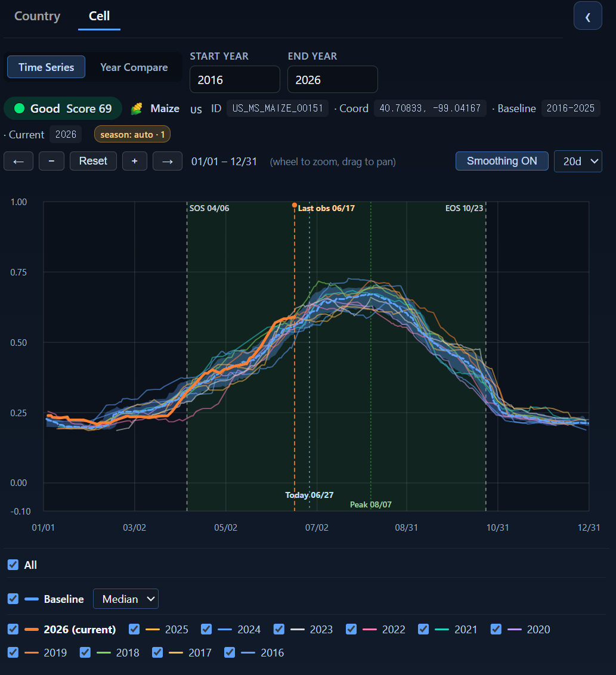Click the 07/02 x-axis date label
The image size is (616, 675).
[x=317, y=527]
